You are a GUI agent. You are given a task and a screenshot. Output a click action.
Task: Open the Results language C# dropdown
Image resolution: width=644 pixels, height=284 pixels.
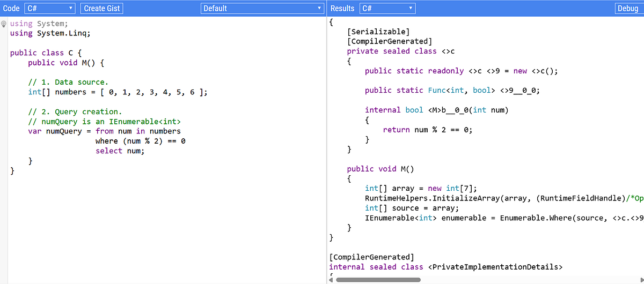387,8
